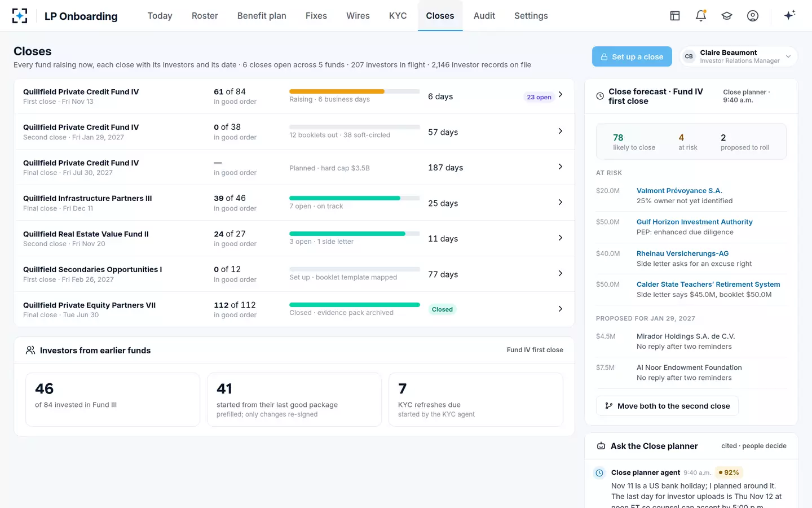Open Gulf Horizon Investment Authority link

pos(695,222)
